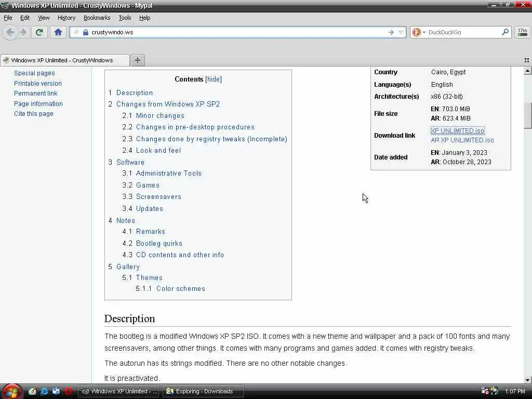
Task: Click Cite this page link
Action: [34, 114]
